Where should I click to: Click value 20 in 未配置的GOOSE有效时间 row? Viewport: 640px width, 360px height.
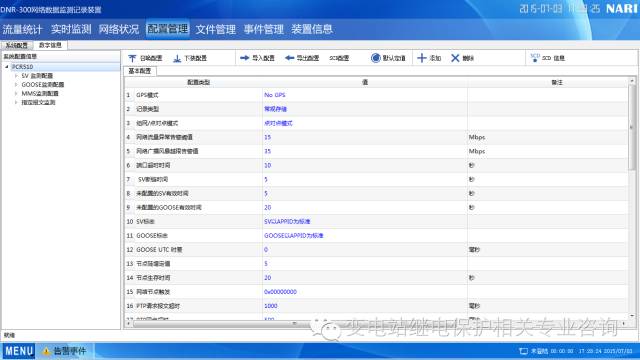(x=267, y=207)
